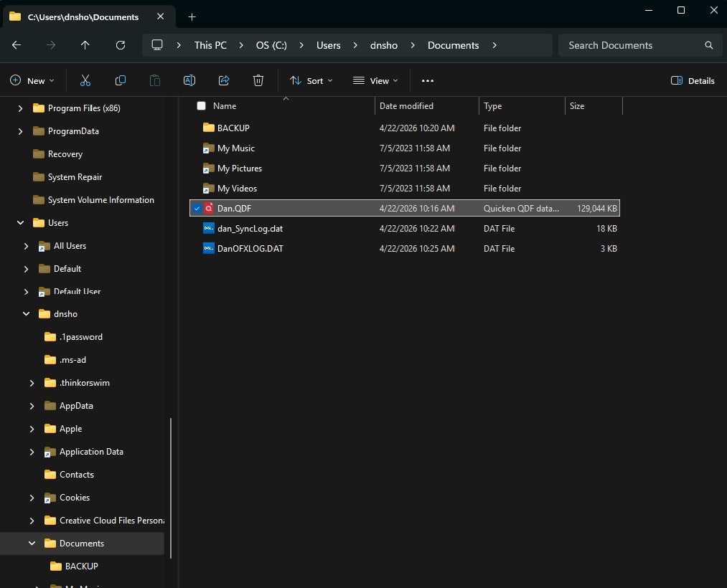Go up one directory level
727x588 pixels.
tap(85, 45)
